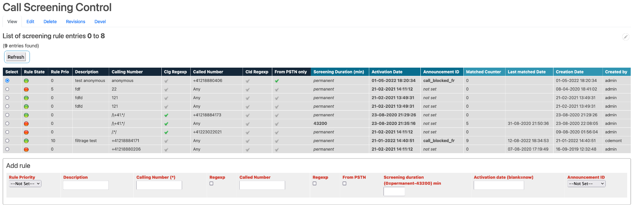The height and width of the screenshot is (209, 644).
Task: Click green From PSTN checkmark in first row
Action: [x=277, y=81]
